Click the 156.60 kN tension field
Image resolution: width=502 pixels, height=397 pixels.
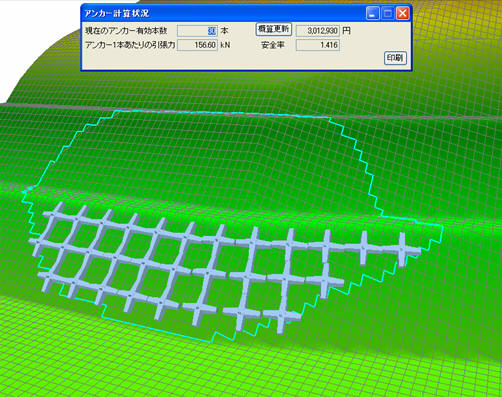pos(197,45)
